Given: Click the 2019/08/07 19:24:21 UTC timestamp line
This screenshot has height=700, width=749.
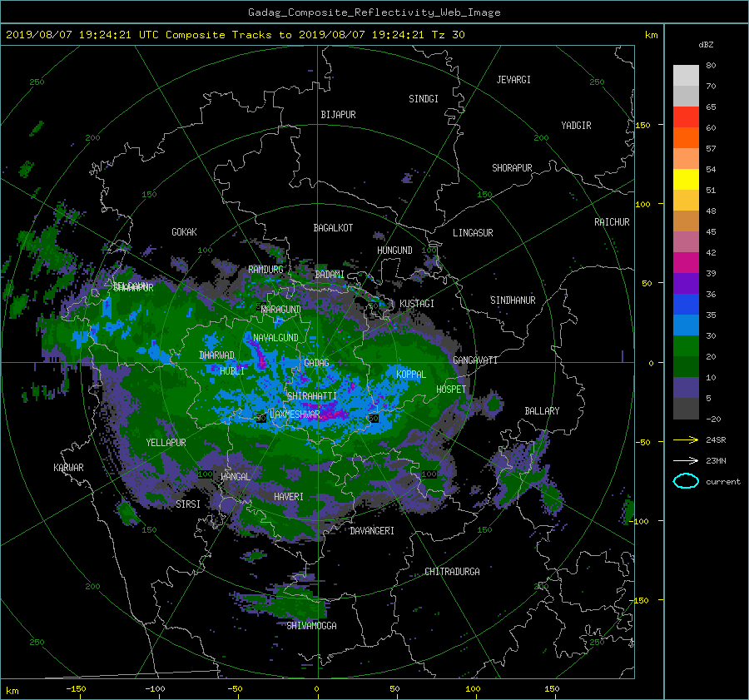Looking at the screenshot, I should (x=235, y=35).
